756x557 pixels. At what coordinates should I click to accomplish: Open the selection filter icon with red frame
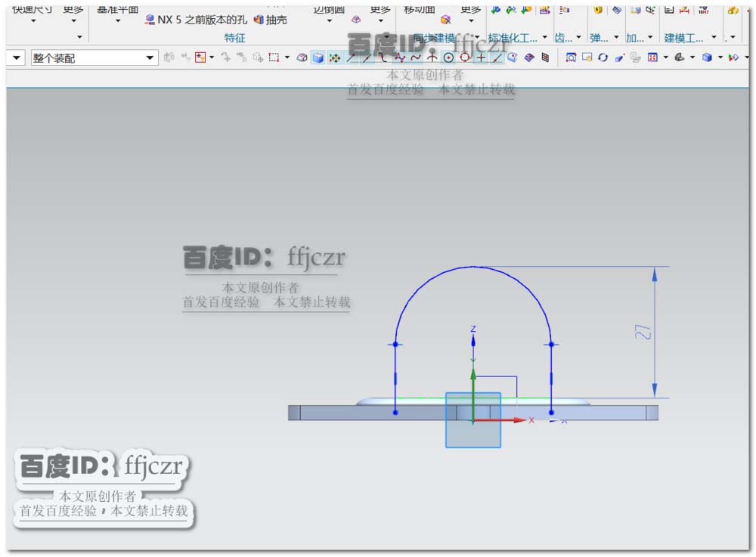click(200, 58)
